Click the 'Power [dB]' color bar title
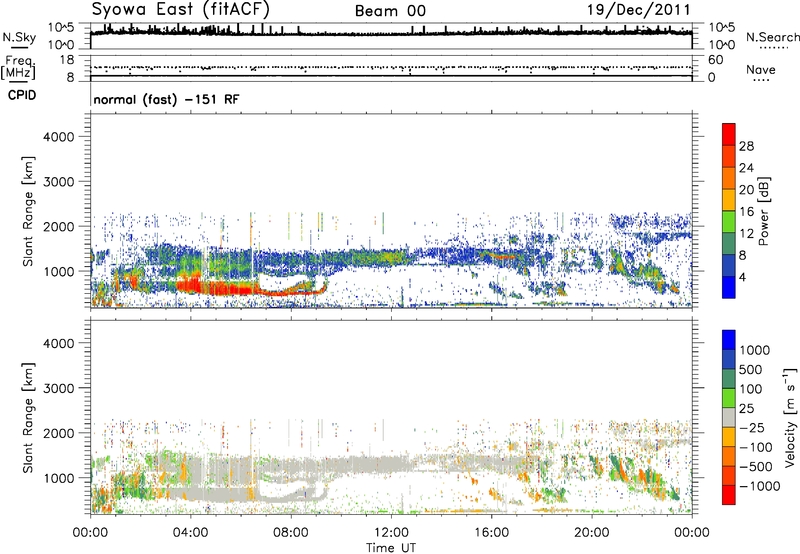This screenshot has height=554, width=800. point(763,211)
